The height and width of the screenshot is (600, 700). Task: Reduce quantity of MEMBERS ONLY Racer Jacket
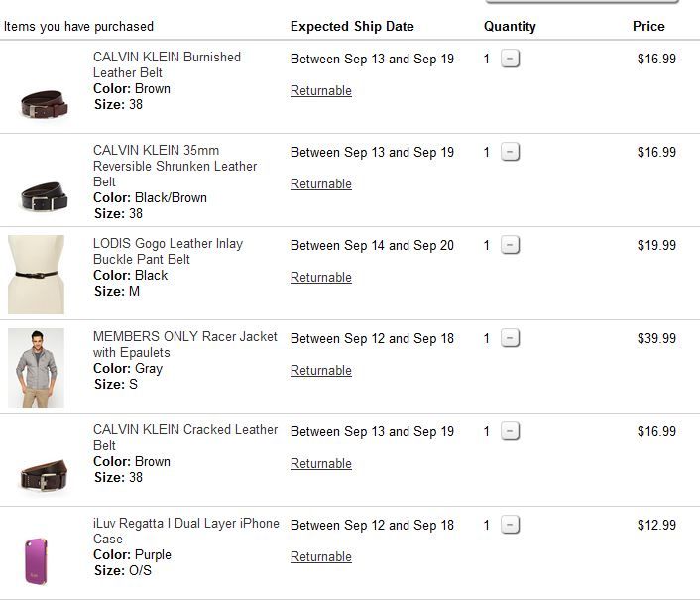click(510, 339)
